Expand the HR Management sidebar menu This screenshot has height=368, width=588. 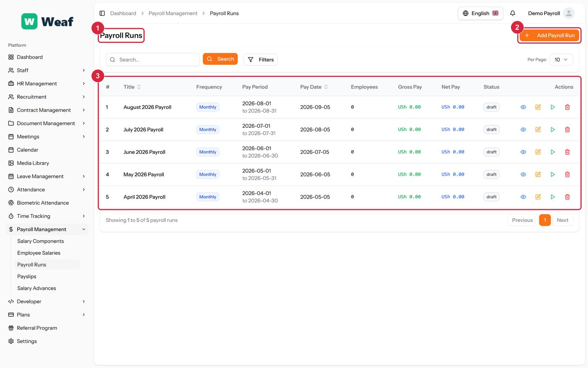pyautogui.click(x=47, y=84)
